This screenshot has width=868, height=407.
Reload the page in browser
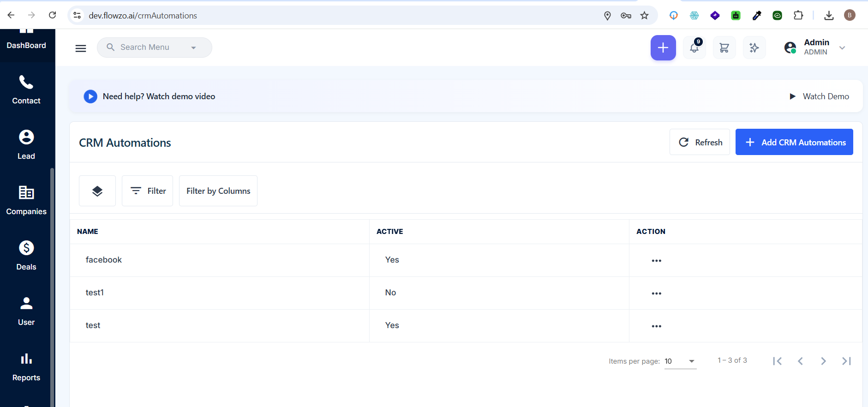[x=53, y=15]
